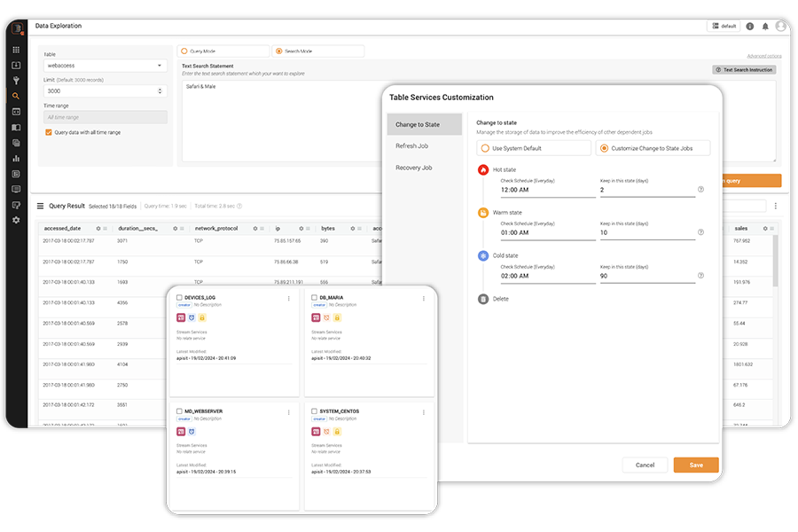Open the monitor sidebar icon
Image resolution: width=798 pixels, height=532 pixels.
coord(16,190)
